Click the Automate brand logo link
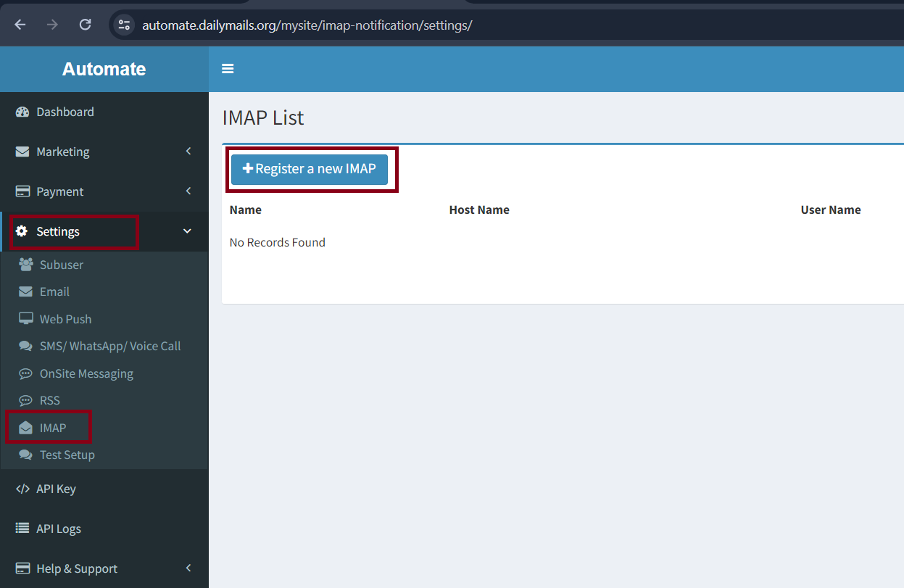This screenshot has height=588, width=904. coord(104,69)
